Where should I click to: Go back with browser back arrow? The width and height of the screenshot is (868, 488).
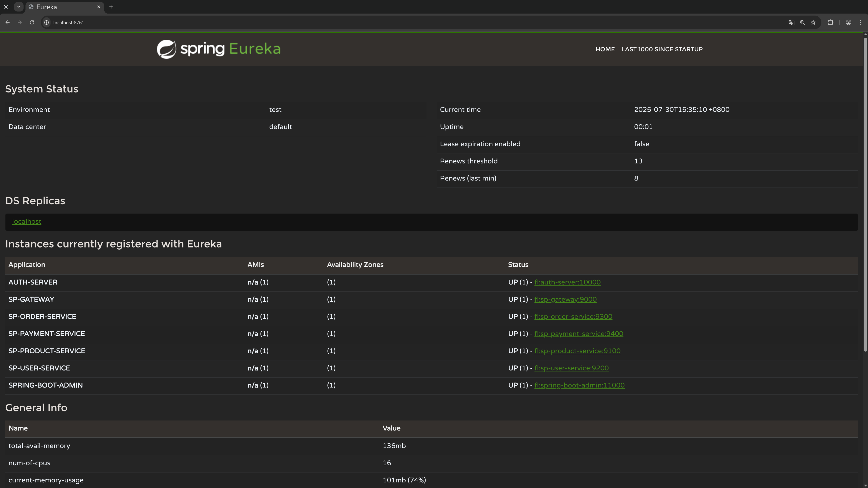click(x=7, y=22)
